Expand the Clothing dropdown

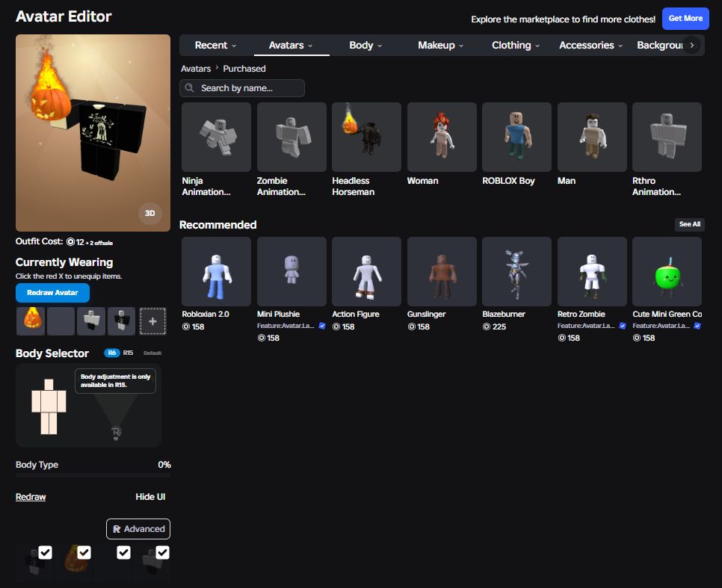516,45
